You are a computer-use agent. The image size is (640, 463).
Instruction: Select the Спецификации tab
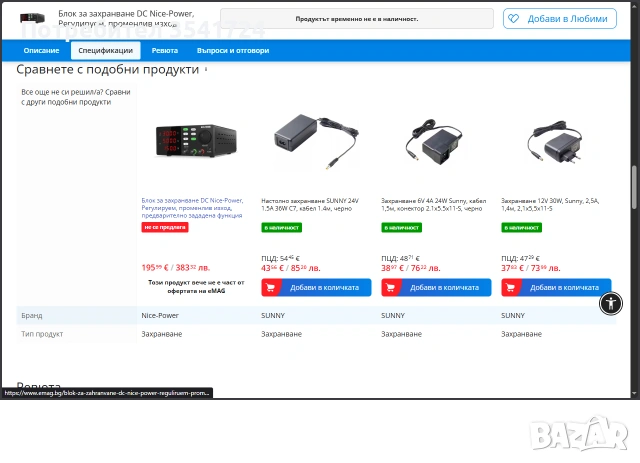[105, 51]
